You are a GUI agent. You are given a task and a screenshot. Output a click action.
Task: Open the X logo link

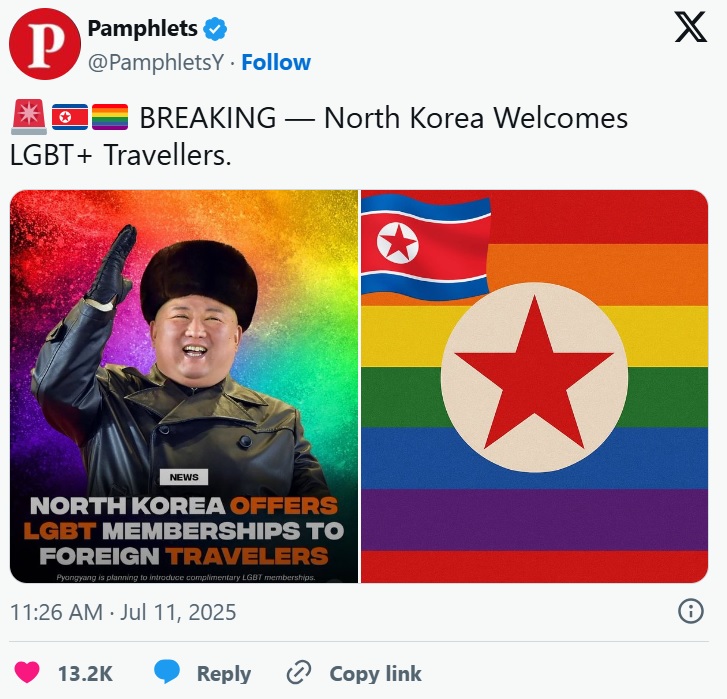[690, 27]
